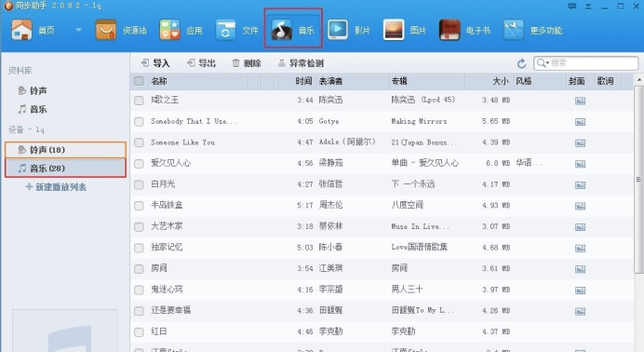
Task: Check the box for K歌之王
Action: point(139,101)
